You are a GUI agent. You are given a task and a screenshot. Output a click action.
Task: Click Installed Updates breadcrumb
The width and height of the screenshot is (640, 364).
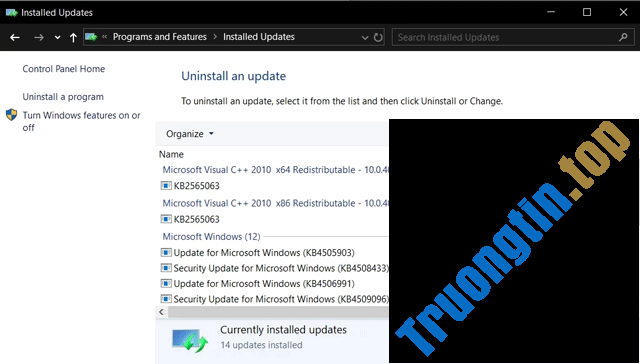click(x=259, y=37)
